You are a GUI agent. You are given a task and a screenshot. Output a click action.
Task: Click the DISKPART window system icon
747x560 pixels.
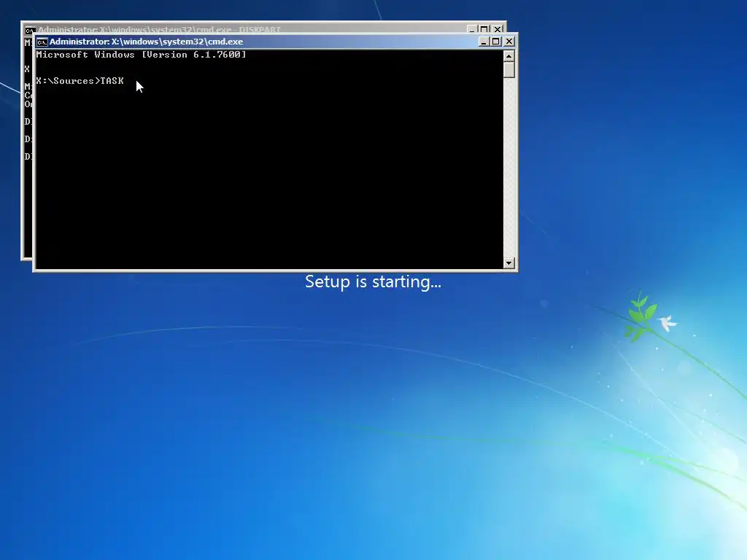29,30
